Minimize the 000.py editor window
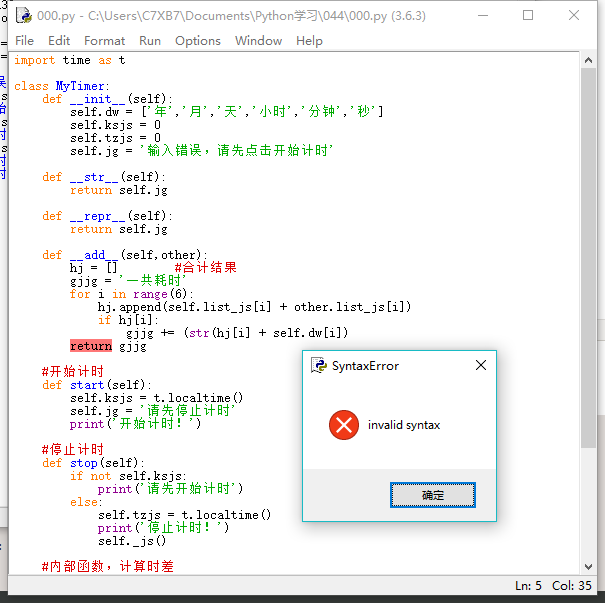Viewport: 605px width, 603px height. coord(483,16)
